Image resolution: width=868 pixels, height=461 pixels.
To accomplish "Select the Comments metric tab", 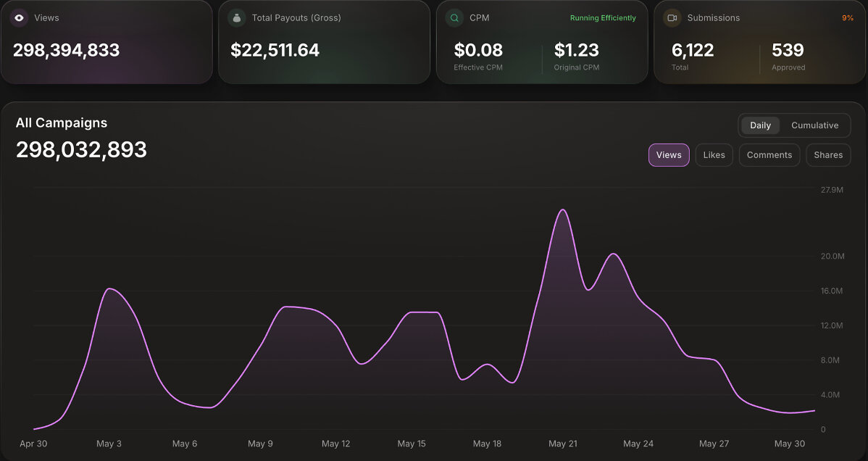I will (x=769, y=155).
